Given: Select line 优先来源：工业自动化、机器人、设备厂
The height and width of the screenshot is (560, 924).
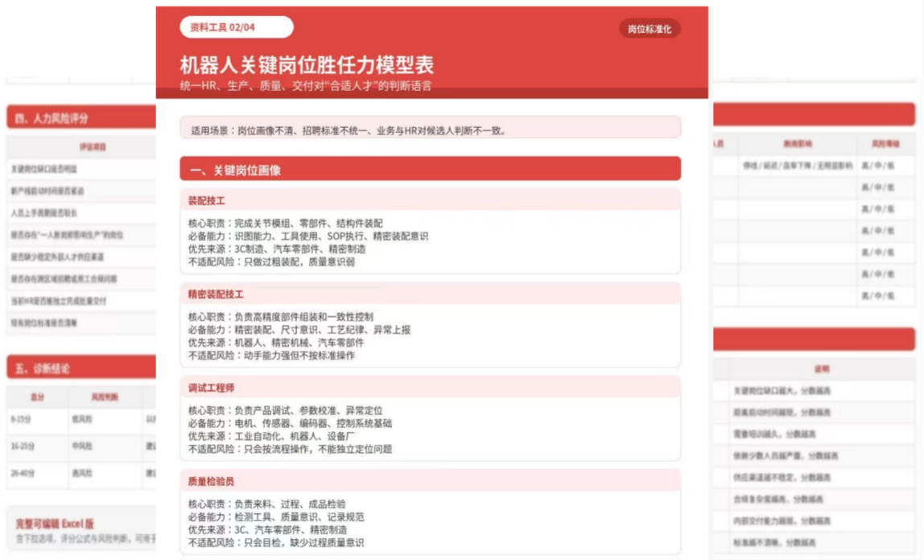Looking at the screenshot, I should coord(271,436).
